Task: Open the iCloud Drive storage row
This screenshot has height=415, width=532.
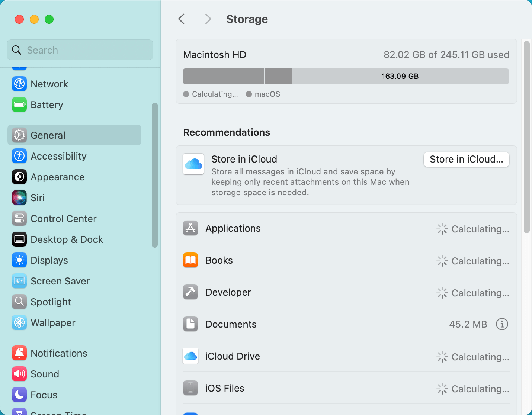Action: (346, 357)
